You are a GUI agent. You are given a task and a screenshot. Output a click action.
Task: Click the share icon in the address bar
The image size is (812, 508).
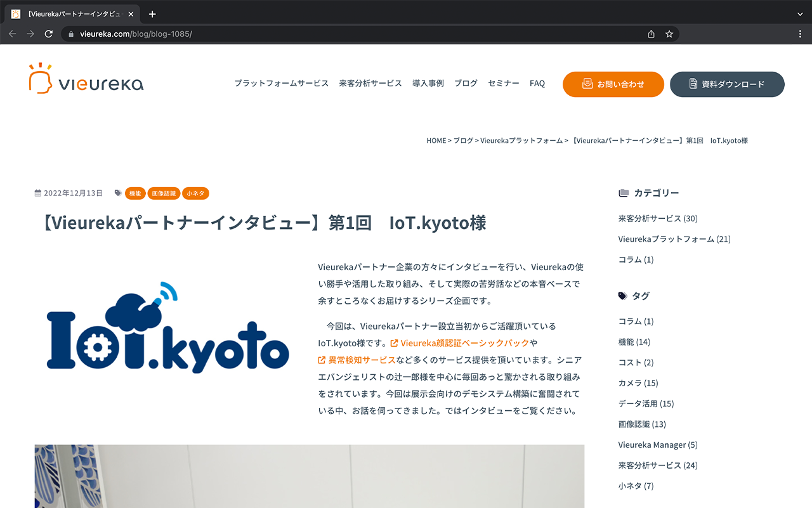coord(651,34)
